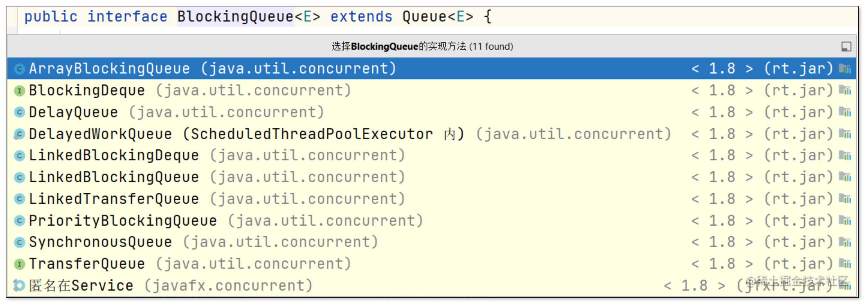868x307 pixels.
Task: Select PriorityBlockingQueue implementation entry
Action: 123,221
